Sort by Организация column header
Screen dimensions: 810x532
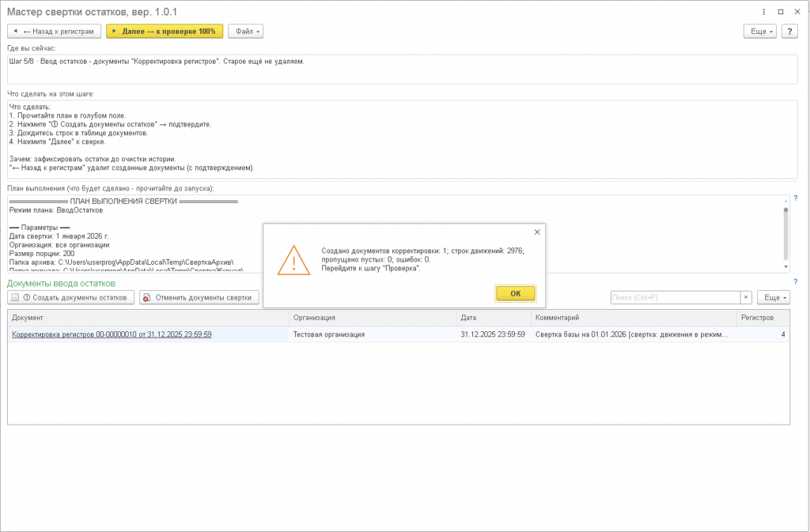click(373, 318)
